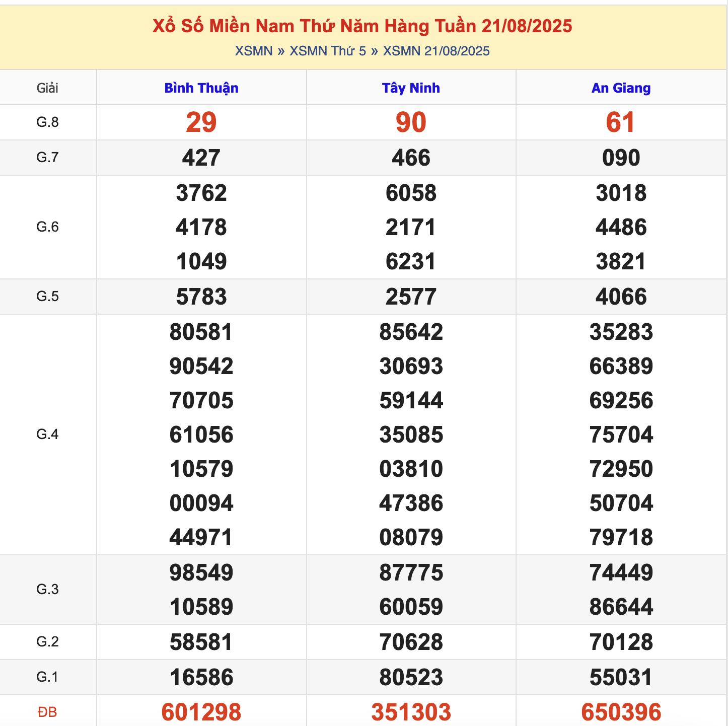Click G.6 number 6231
Viewport: 728px width, 726px height.
click(411, 261)
